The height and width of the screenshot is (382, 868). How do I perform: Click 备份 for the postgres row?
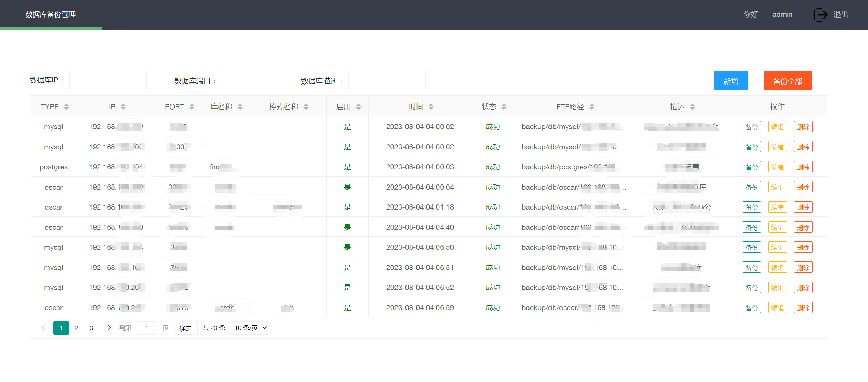752,167
